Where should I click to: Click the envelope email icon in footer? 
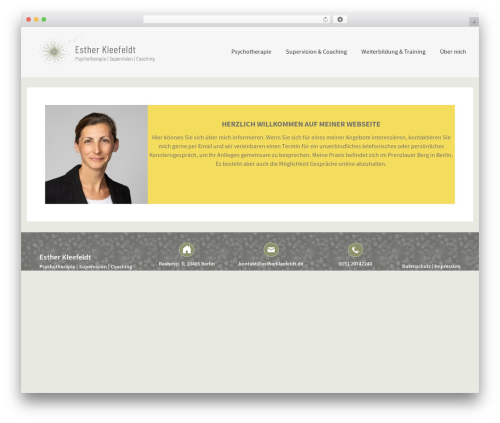[x=271, y=250]
